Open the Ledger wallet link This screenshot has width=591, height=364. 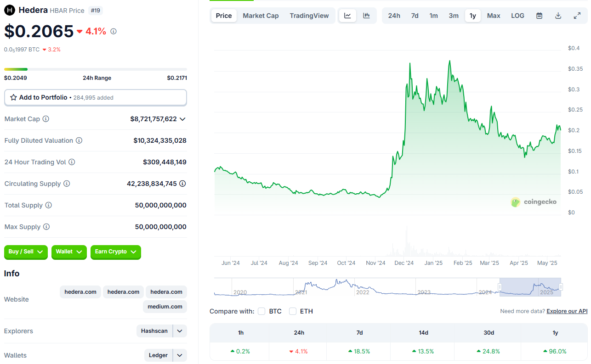pyautogui.click(x=158, y=355)
